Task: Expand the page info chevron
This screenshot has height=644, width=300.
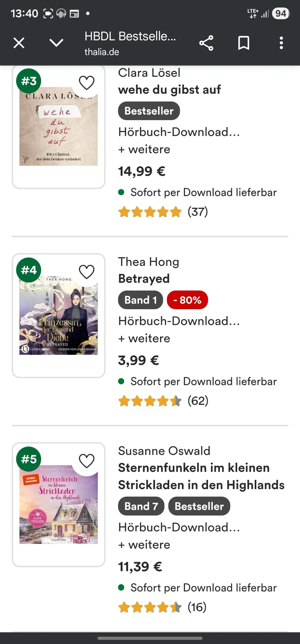Action: click(56, 43)
